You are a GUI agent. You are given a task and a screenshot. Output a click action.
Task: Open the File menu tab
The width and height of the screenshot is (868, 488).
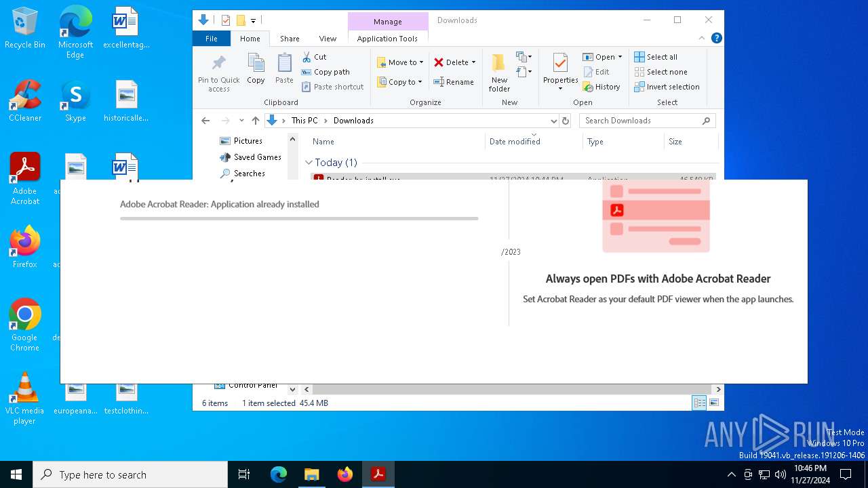(x=212, y=39)
